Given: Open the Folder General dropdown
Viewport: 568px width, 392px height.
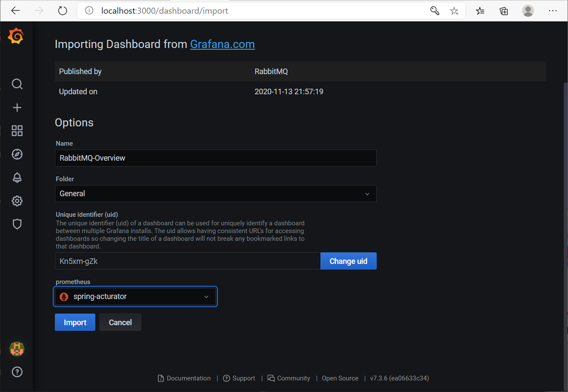Looking at the screenshot, I should [x=215, y=193].
